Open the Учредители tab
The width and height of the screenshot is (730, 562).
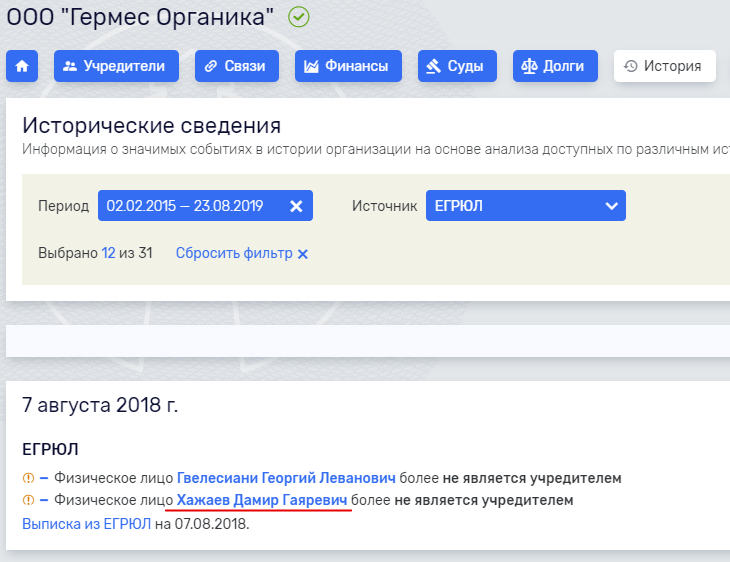(x=116, y=66)
